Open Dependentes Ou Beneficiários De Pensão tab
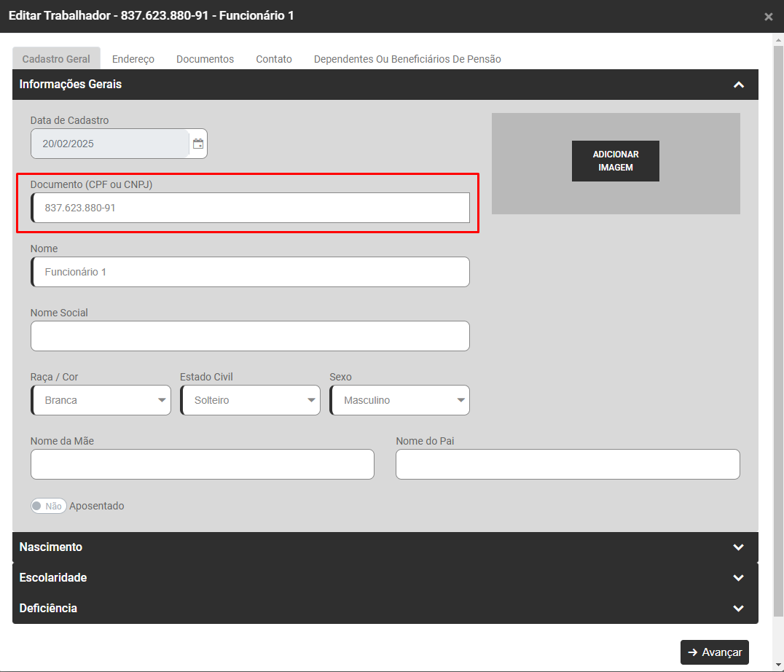Viewport: 784px width, 672px height. pyautogui.click(x=407, y=59)
